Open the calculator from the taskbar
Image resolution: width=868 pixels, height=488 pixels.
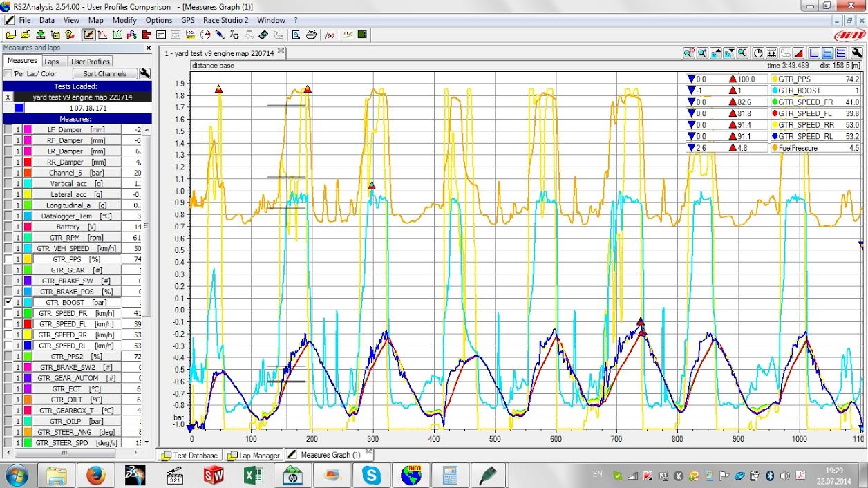tap(450, 476)
